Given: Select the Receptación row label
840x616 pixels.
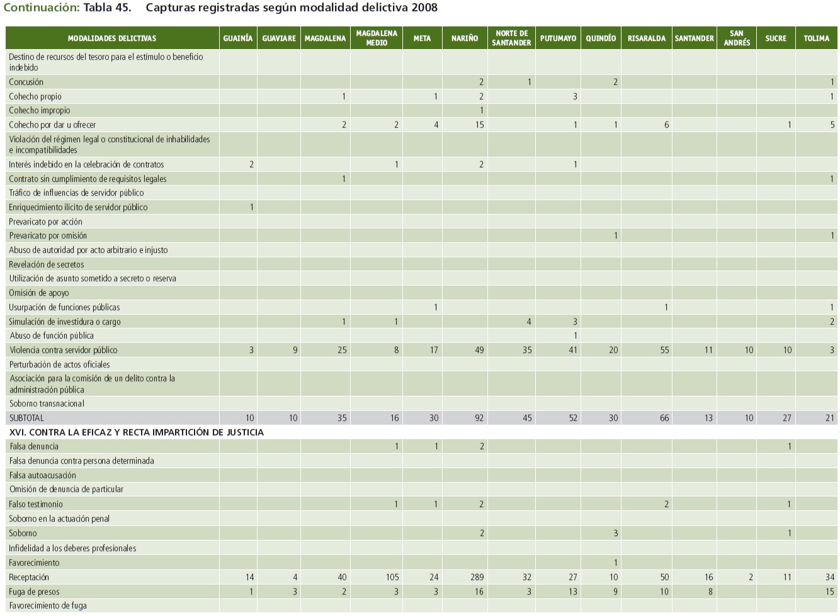Looking at the screenshot, I should point(29,577).
